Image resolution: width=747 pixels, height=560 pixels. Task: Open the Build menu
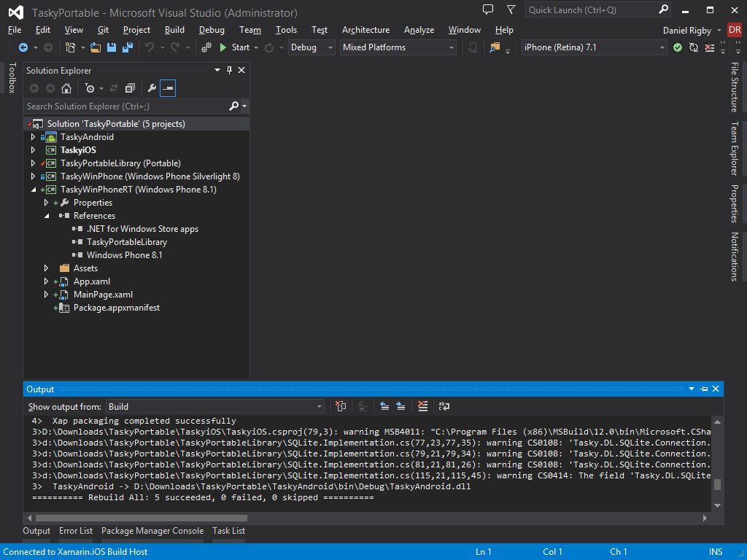tap(174, 29)
